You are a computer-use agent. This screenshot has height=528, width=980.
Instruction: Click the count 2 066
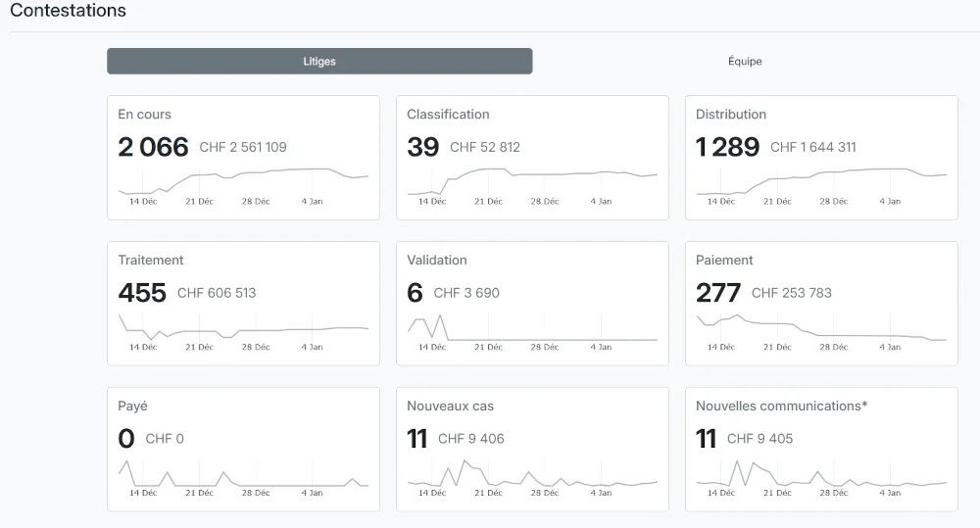[153, 147]
